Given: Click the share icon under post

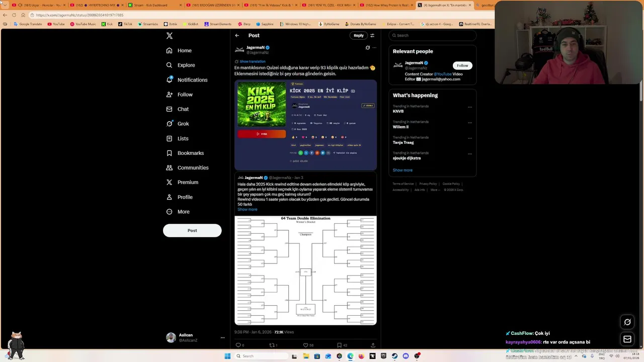Looking at the screenshot, I should 373,345.
